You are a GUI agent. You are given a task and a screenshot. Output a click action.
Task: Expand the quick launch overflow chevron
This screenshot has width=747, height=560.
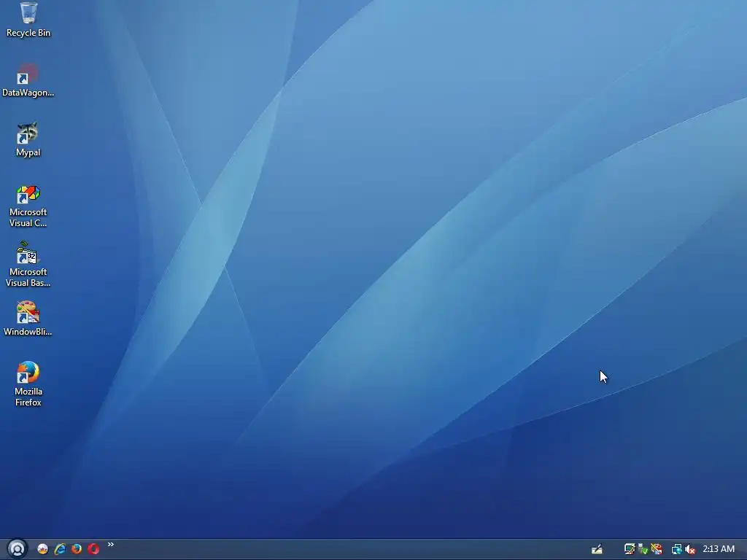(x=111, y=544)
